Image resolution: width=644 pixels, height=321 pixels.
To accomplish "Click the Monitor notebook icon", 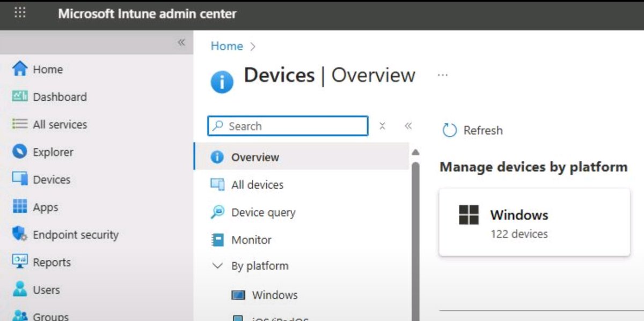I will 217,240.
